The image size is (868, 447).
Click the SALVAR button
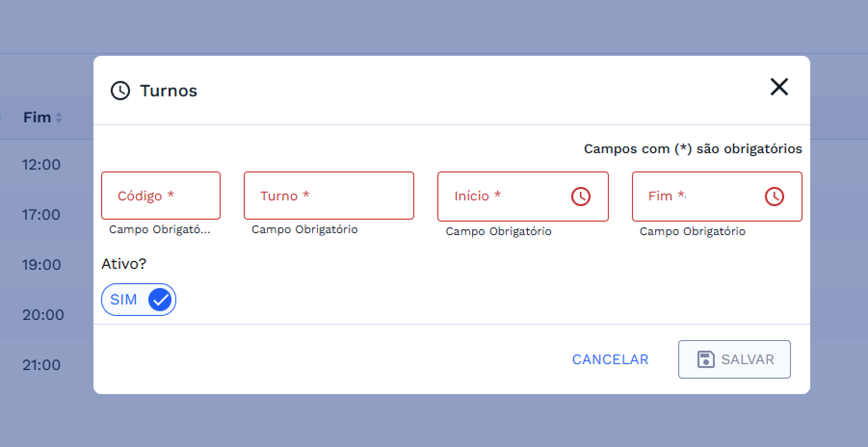pyautogui.click(x=734, y=359)
